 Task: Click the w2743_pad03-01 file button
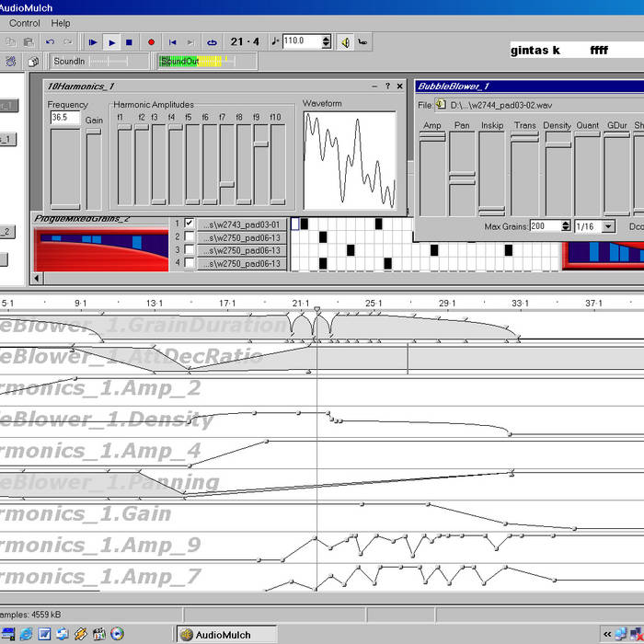[x=243, y=224]
